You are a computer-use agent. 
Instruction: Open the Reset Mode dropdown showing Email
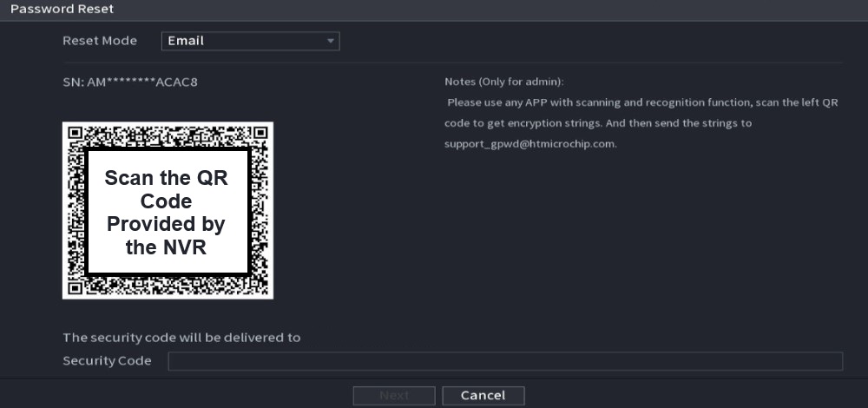tap(250, 41)
